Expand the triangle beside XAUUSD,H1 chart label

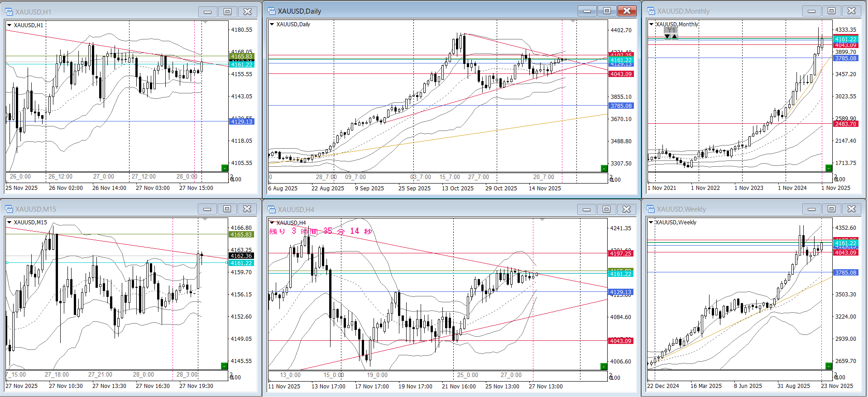[9, 25]
